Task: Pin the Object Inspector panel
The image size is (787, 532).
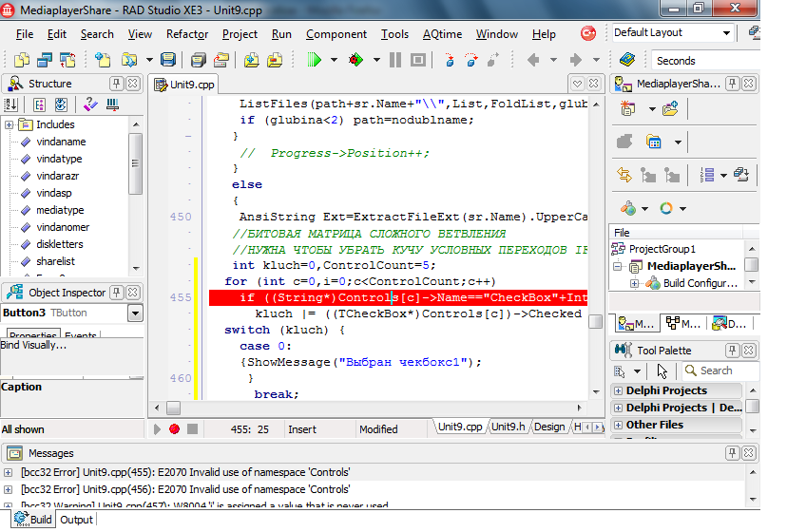Action: coord(116,293)
